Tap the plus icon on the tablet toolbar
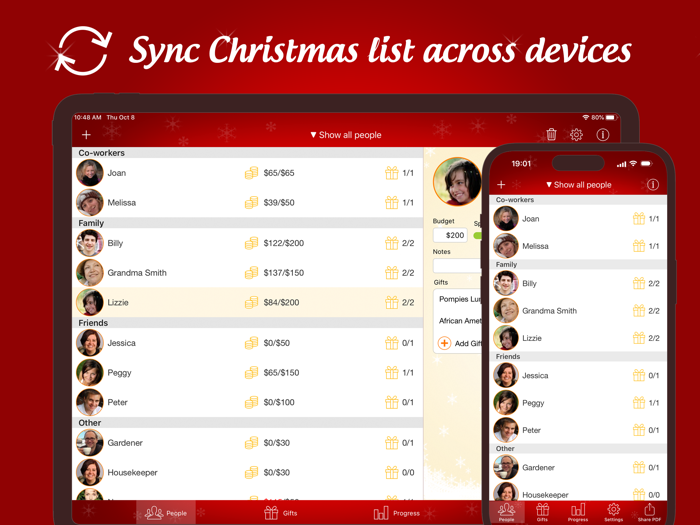The width and height of the screenshot is (700, 525). 86,134
